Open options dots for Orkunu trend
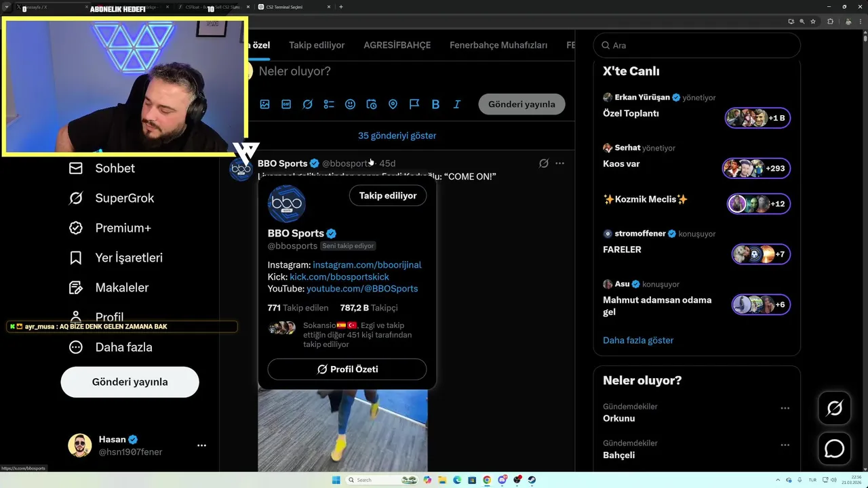The height and width of the screenshot is (488, 868). (x=785, y=408)
